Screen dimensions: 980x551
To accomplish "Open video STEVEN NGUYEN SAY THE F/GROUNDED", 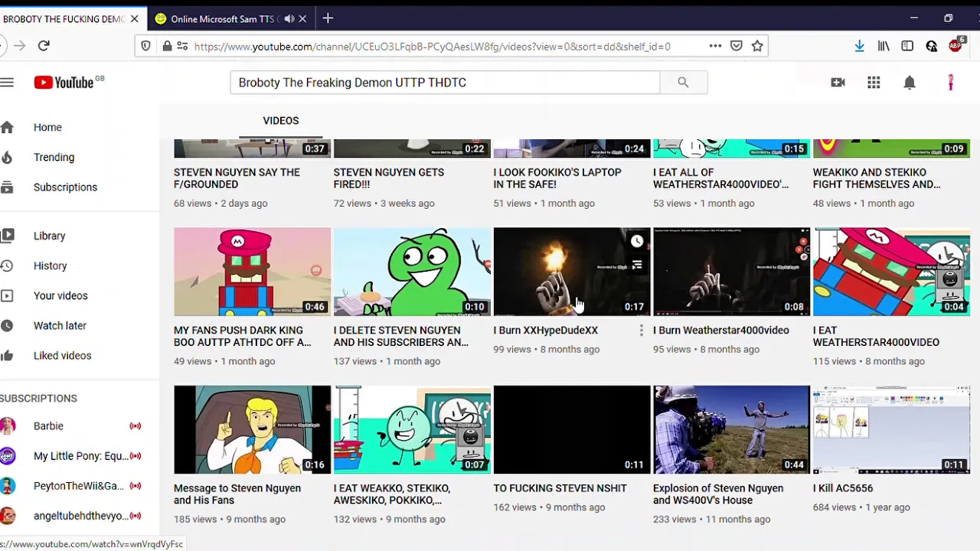I will pos(237,178).
